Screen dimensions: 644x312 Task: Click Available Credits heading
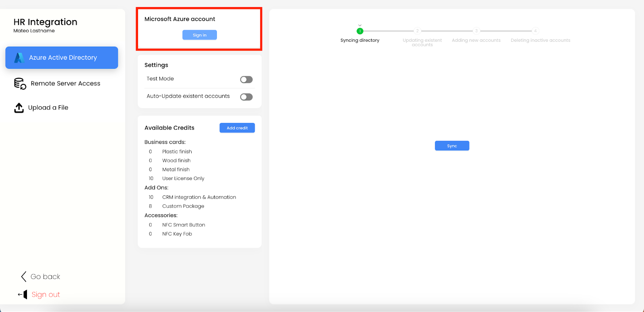pyautogui.click(x=169, y=128)
